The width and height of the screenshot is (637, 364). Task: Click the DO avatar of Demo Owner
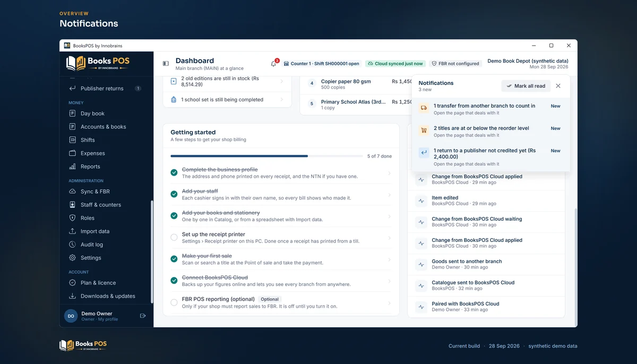(71, 316)
